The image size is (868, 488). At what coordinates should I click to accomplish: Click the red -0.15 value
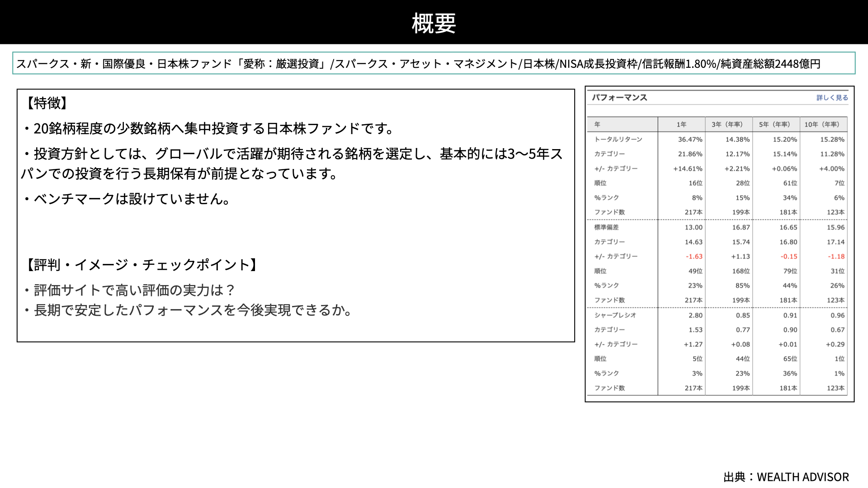[788, 256]
